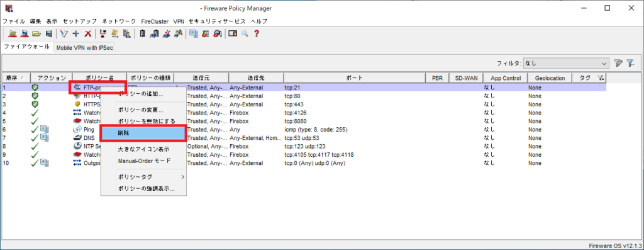Image resolution: width=644 pixels, height=250 pixels.
Task: Click the save-to-Firebox floppy icon with red device
Action: (25, 34)
